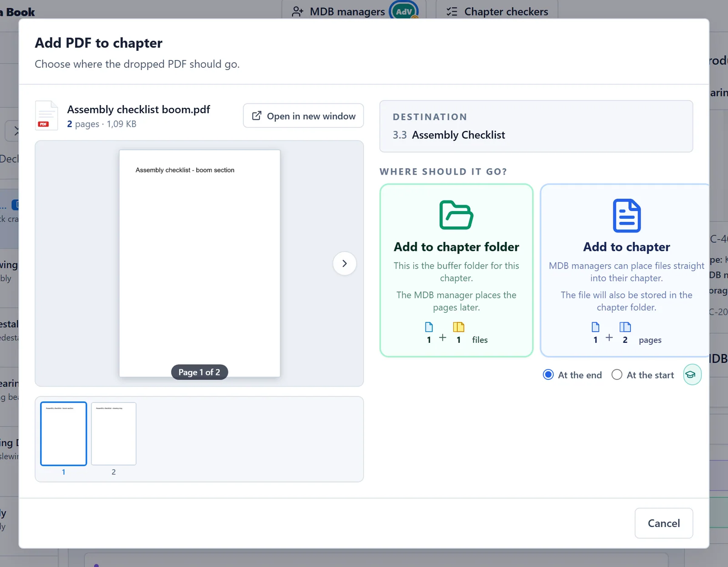The height and width of the screenshot is (567, 728).
Task: Click the Chapter checkers label in background
Action: (506, 11)
